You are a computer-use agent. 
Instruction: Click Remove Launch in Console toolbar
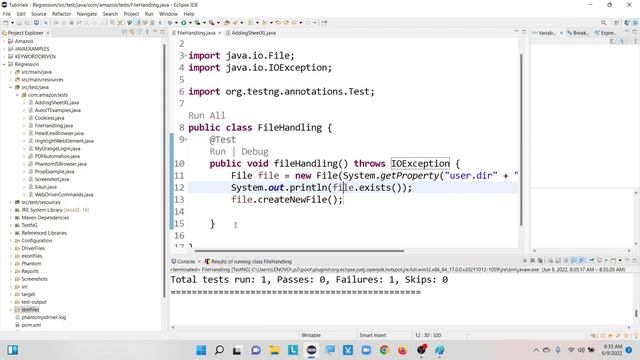[x=533, y=260]
